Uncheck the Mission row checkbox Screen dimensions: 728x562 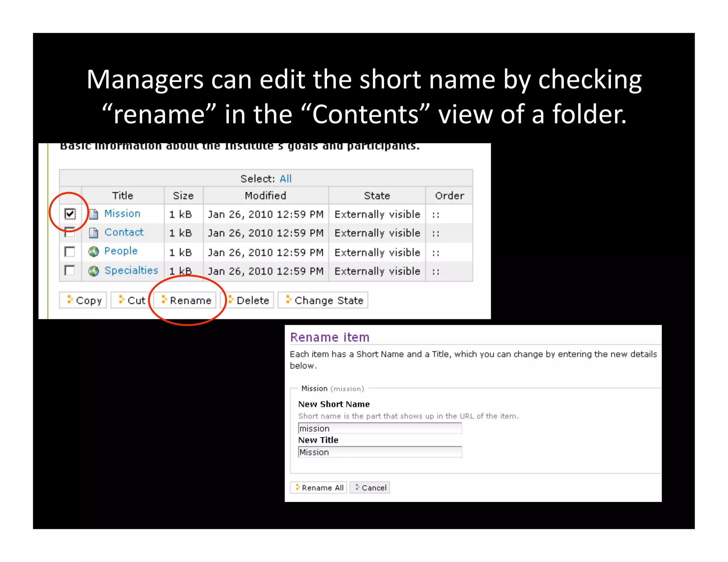click(x=70, y=214)
